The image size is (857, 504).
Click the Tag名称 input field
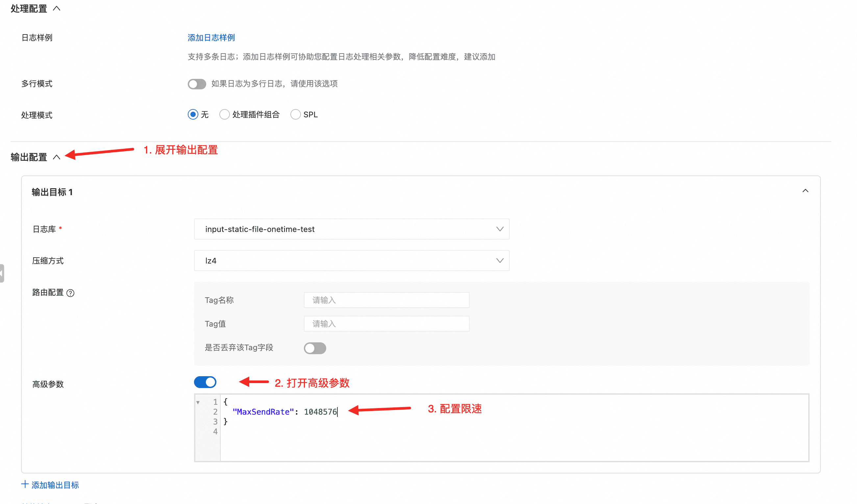386,300
